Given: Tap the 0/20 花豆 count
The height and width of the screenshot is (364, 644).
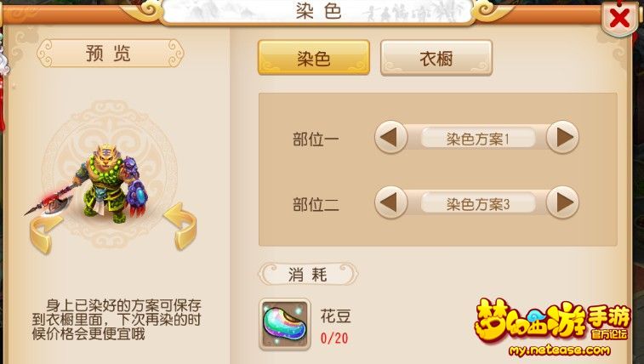Looking at the screenshot, I should tap(334, 338).
